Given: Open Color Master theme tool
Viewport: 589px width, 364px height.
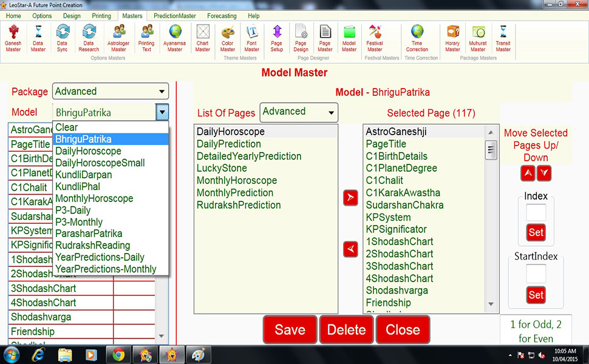Looking at the screenshot, I should [x=228, y=38].
